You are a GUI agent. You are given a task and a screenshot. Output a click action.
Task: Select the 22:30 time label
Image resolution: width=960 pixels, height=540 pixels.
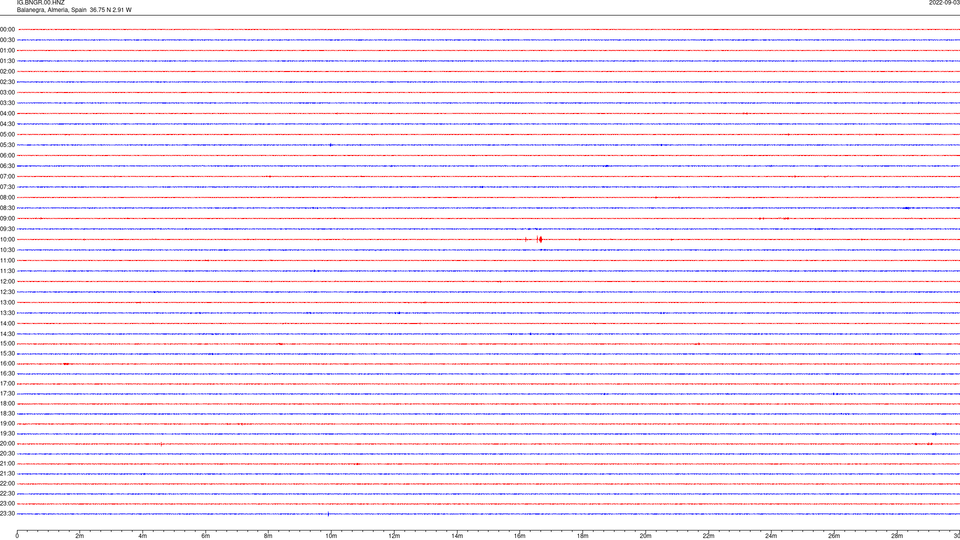pyautogui.click(x=7, y=493)
